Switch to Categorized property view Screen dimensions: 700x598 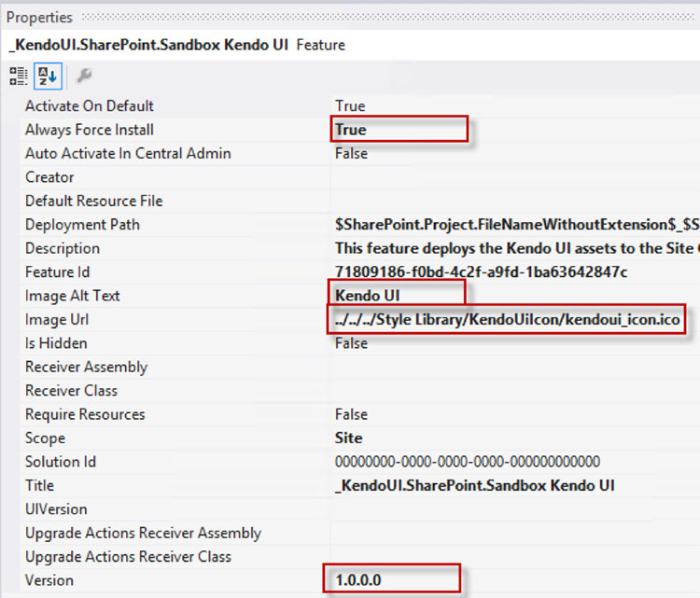click(19, 76)
